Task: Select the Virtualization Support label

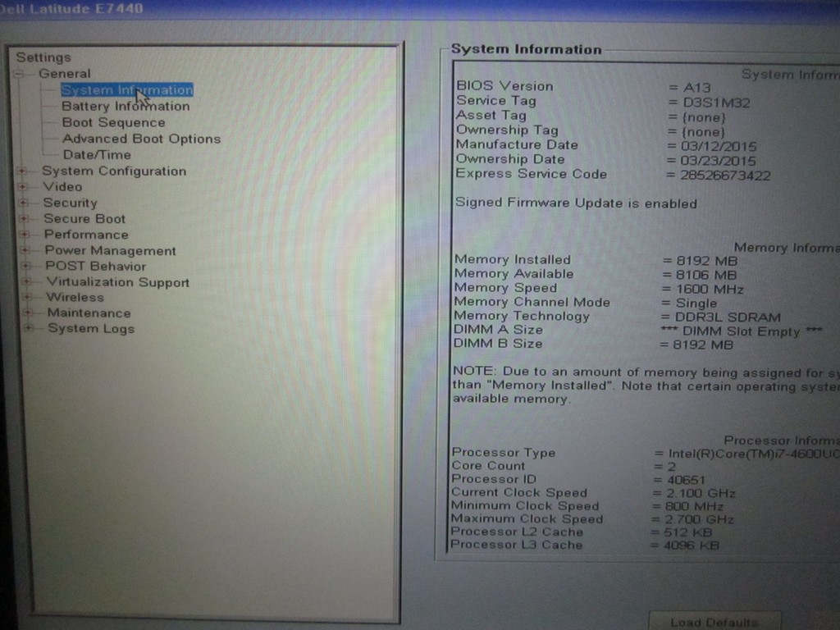Action: (x=118, y=282)
